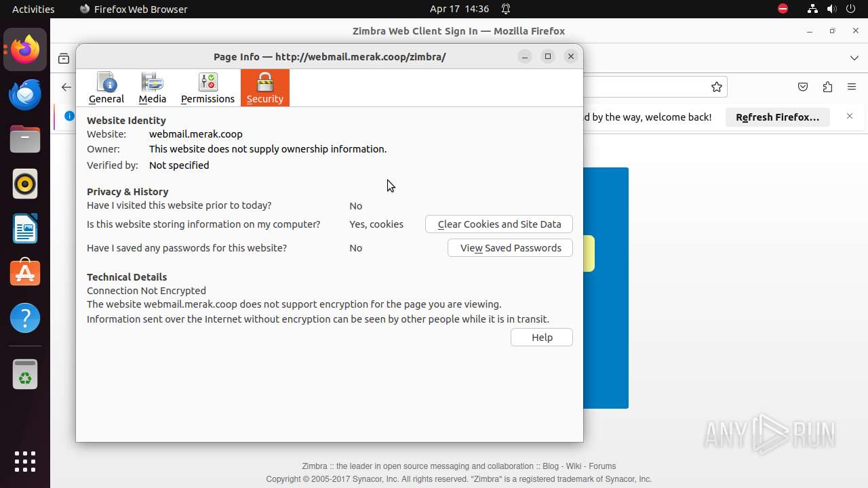Open the clock and calendar panel

coord(459,9)
